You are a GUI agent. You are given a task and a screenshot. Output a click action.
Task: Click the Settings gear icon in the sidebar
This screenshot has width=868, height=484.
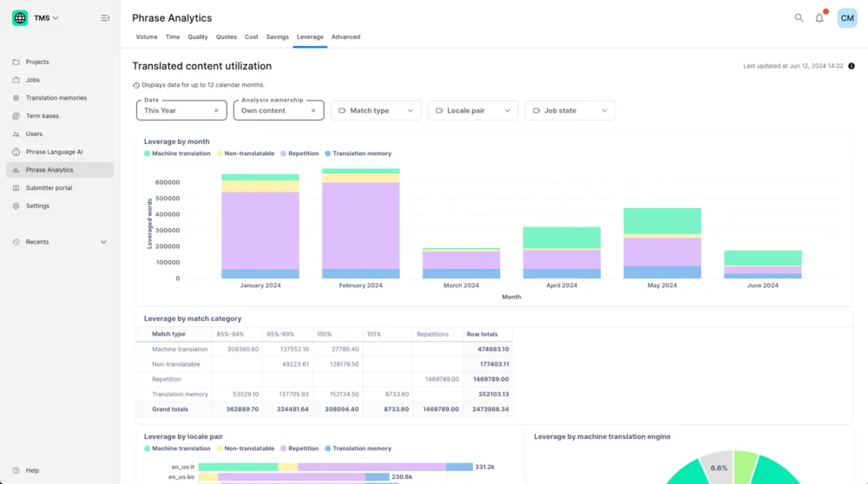coord(16,206)
